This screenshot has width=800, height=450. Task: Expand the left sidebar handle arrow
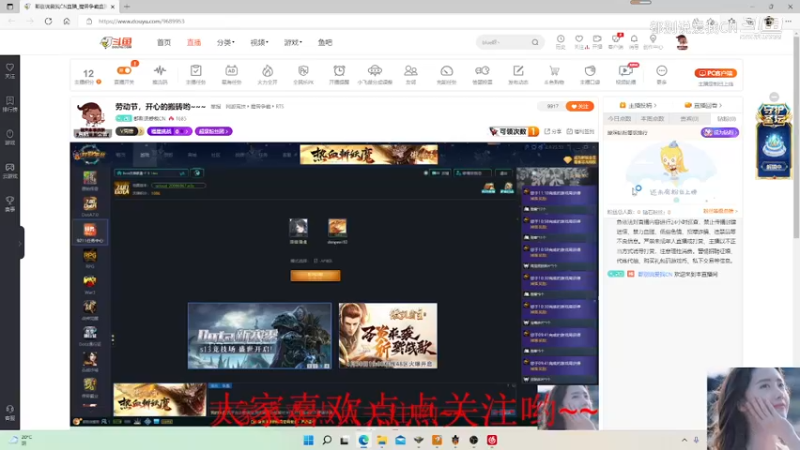(x=20, y=243)
